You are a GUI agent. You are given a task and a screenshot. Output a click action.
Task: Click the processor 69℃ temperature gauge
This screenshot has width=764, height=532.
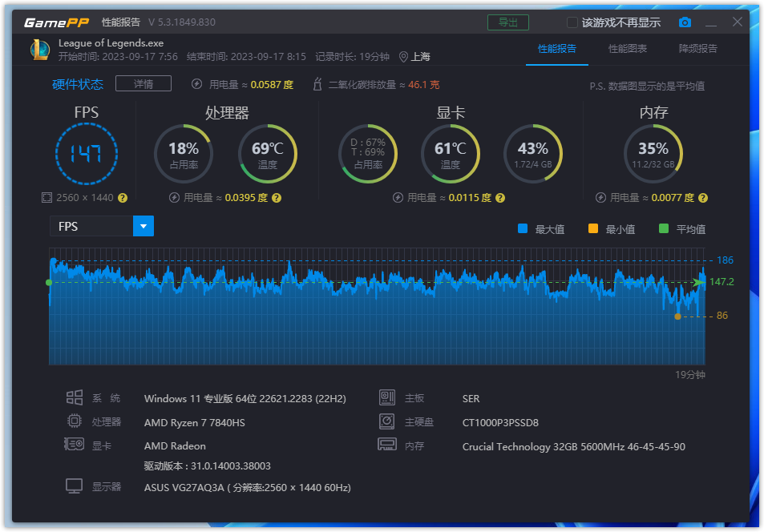268,154
